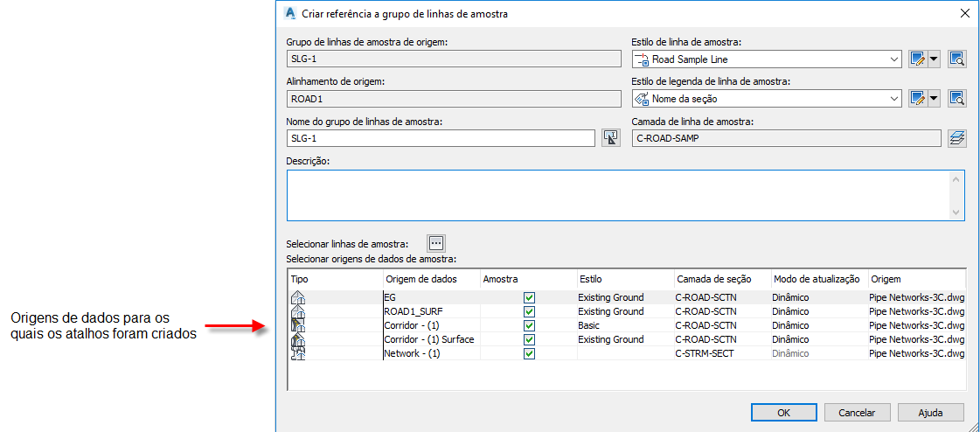Click the Cancelar button

click(857, 412)
